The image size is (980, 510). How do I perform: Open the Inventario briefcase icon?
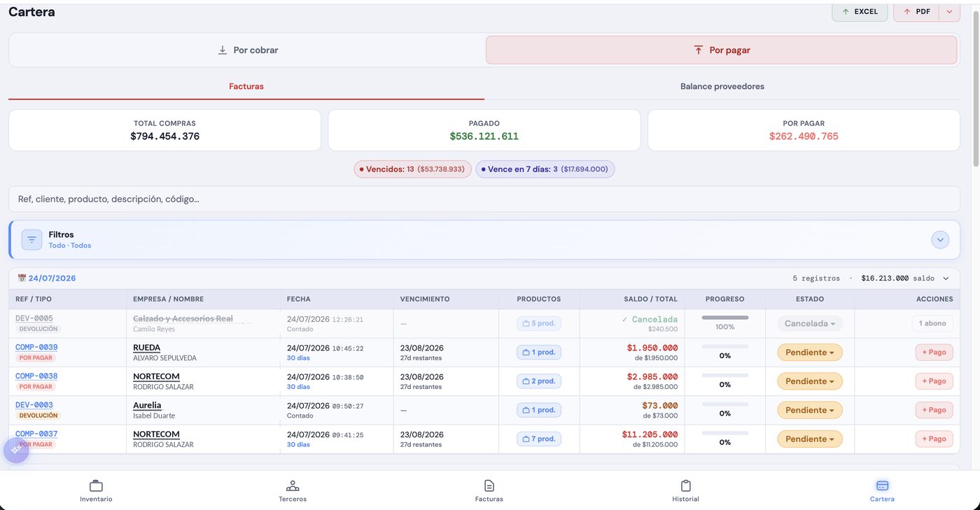pos(96,486)
